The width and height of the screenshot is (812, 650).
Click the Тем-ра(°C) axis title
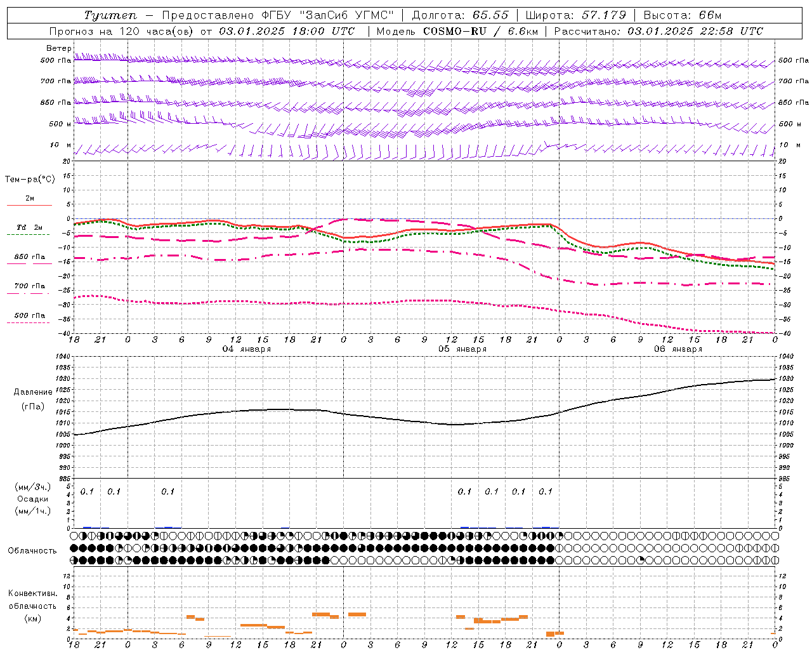coord(30,180)
